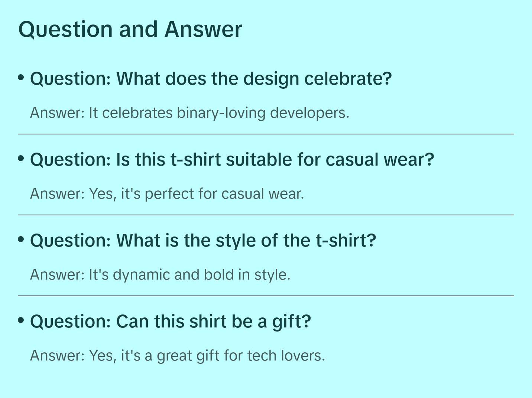Click the divider line above the gift question
532x398 pixels.
266,296
